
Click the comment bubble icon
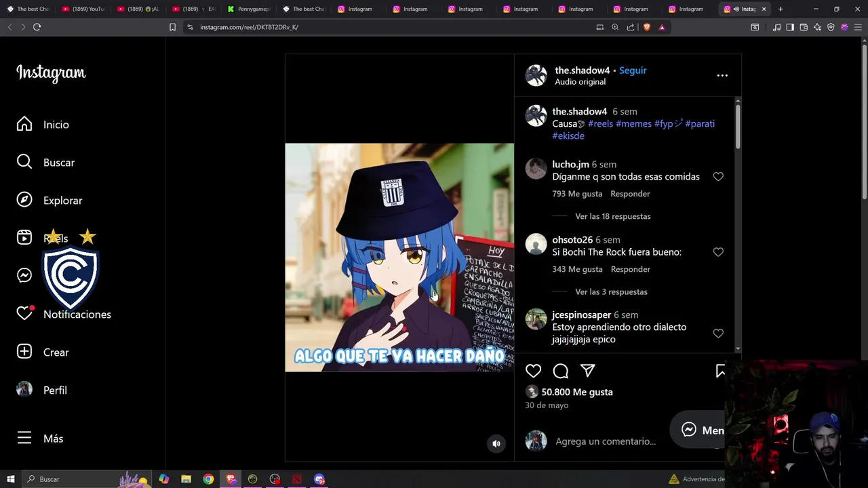(561, 371)
